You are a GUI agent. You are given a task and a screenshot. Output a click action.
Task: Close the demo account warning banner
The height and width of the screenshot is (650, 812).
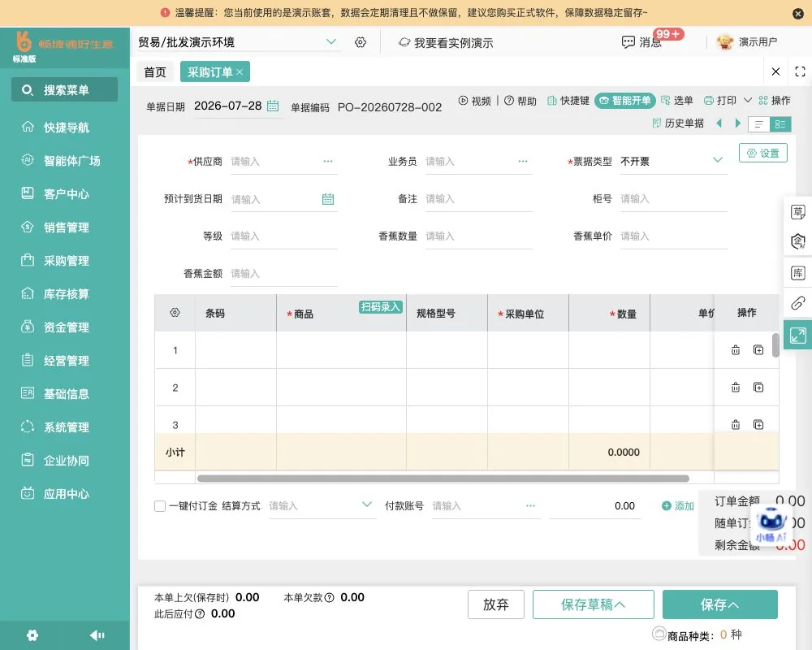click(798, 14)
